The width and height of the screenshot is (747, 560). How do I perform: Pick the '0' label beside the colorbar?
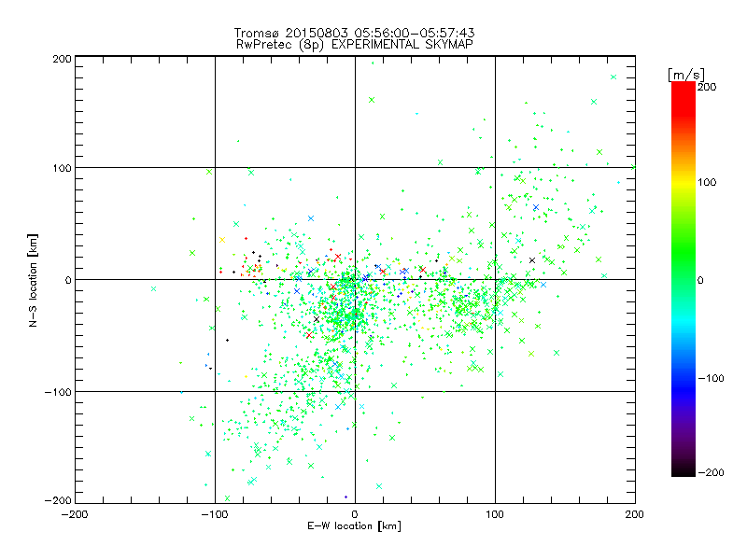[x=700, y=280]
